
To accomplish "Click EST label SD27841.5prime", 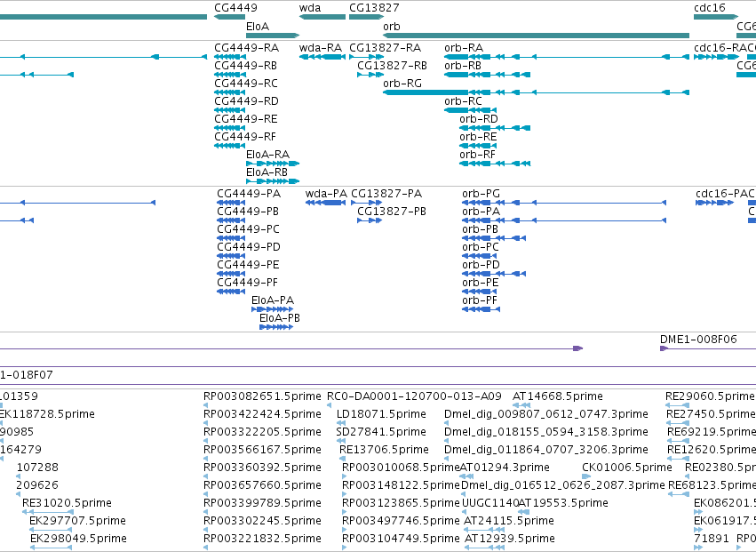I will tap(381, 432).
